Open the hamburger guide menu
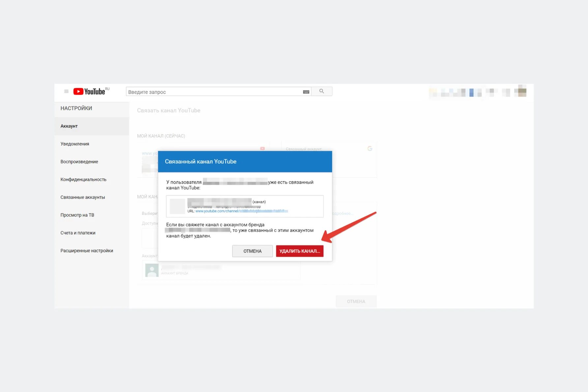This screenshot has width=588, height=392. [x=66, y=91]
